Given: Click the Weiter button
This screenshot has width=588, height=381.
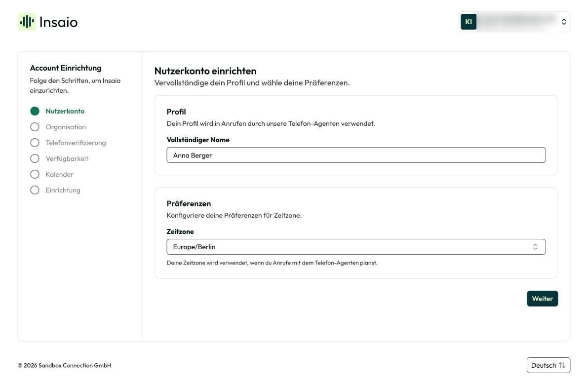Looking at the screenshot, I should [542, 299].
